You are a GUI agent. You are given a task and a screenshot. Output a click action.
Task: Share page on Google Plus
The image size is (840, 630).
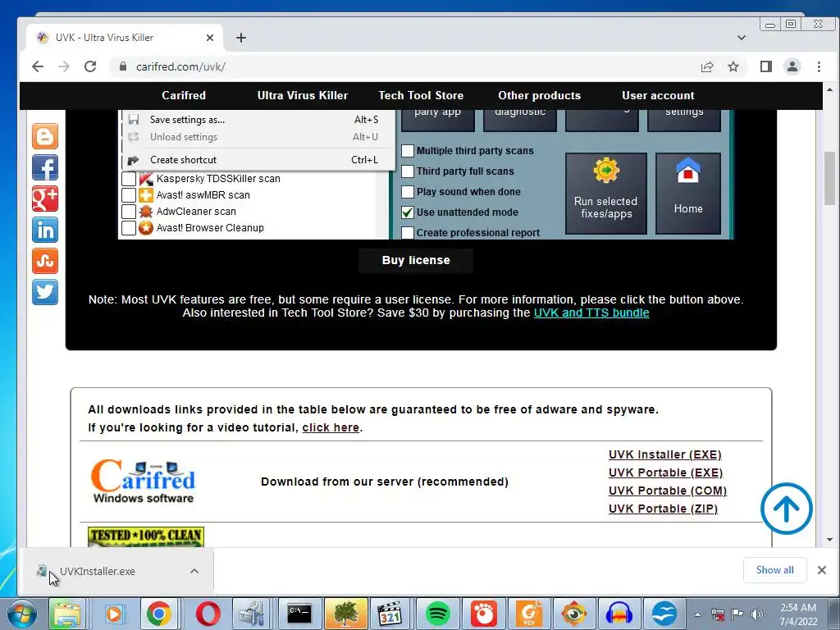coord(45,199)
